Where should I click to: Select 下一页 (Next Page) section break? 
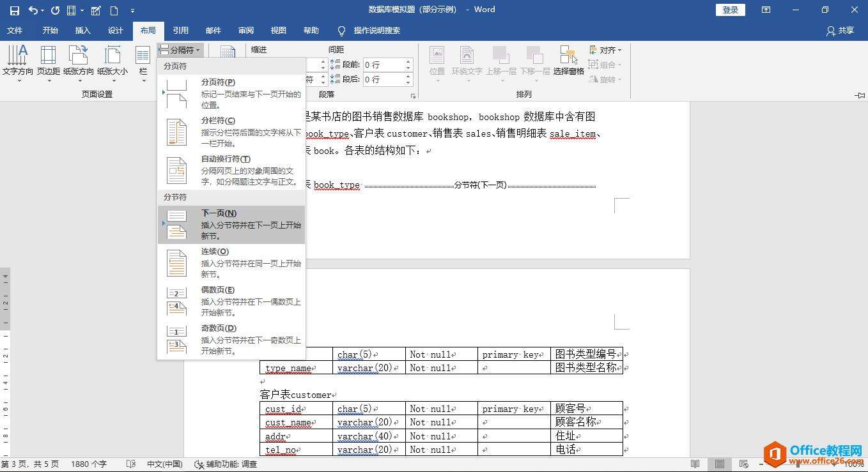231,224
